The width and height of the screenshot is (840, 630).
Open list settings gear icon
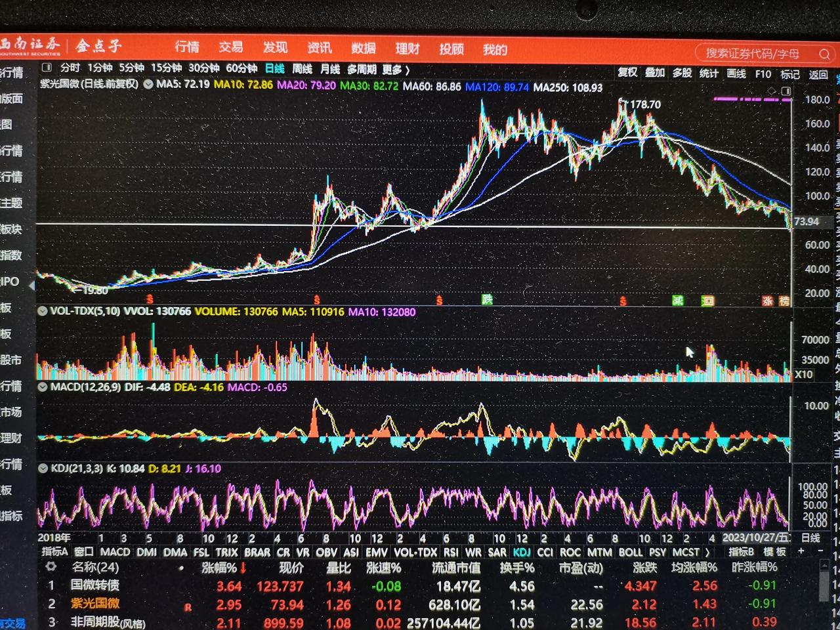point(50,566)
